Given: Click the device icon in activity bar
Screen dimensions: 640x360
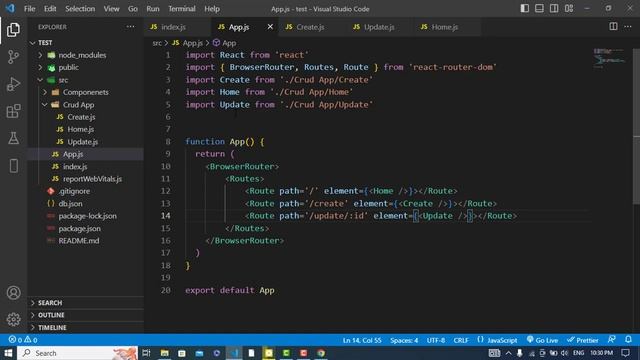Looking at the screenshot, I should click(x=13, y=166).
